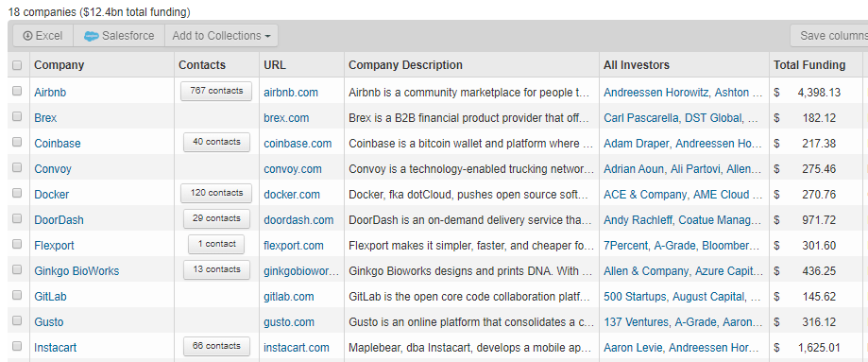Toggle the select-all header checkbox
Screen dimensions: 868x362
tap(17, 65)
